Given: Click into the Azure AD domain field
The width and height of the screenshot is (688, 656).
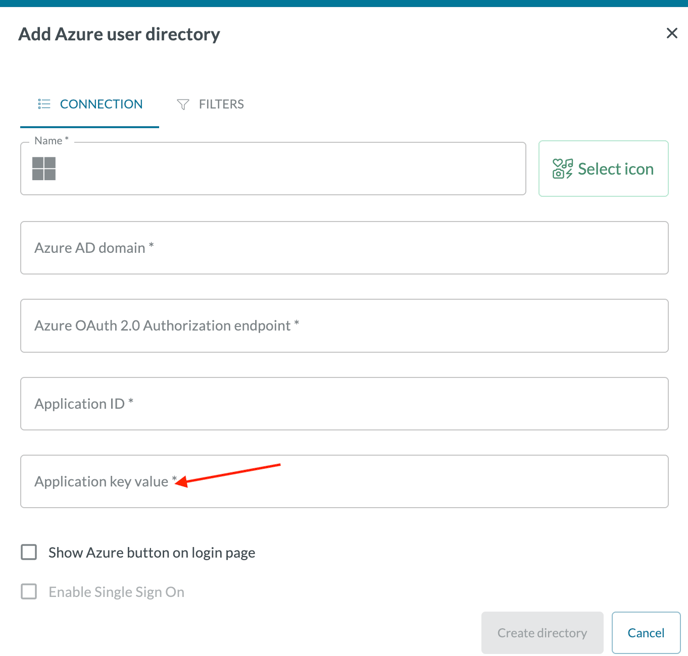Looking at the screenshot, I should pyautogui.click(x=344, y=248).
